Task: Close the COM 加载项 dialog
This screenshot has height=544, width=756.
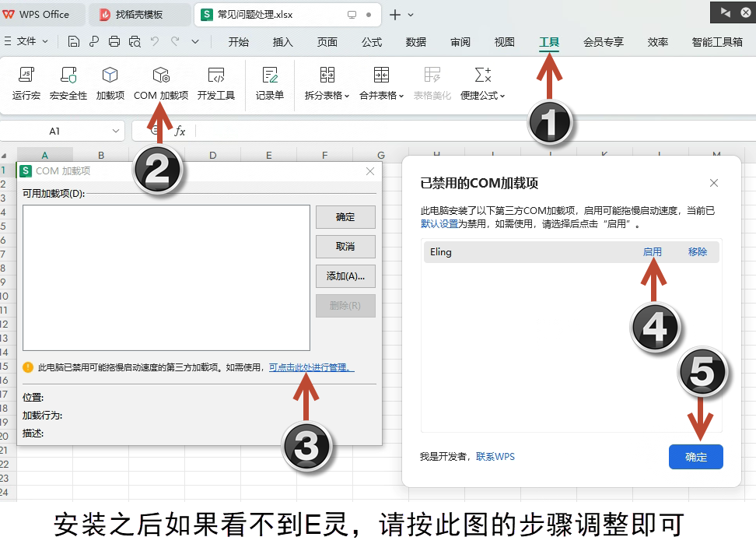Action: (370, 171)
